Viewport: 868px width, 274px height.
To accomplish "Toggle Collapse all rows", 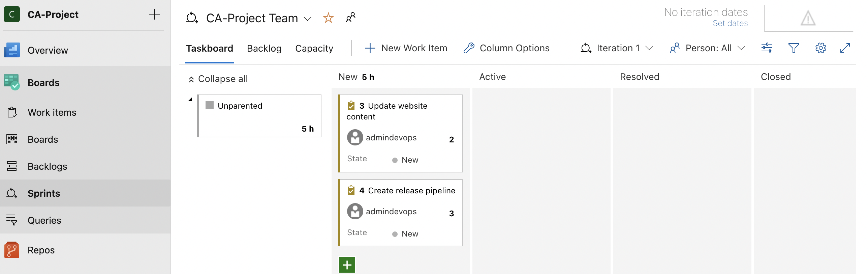I will pos(218,79).
